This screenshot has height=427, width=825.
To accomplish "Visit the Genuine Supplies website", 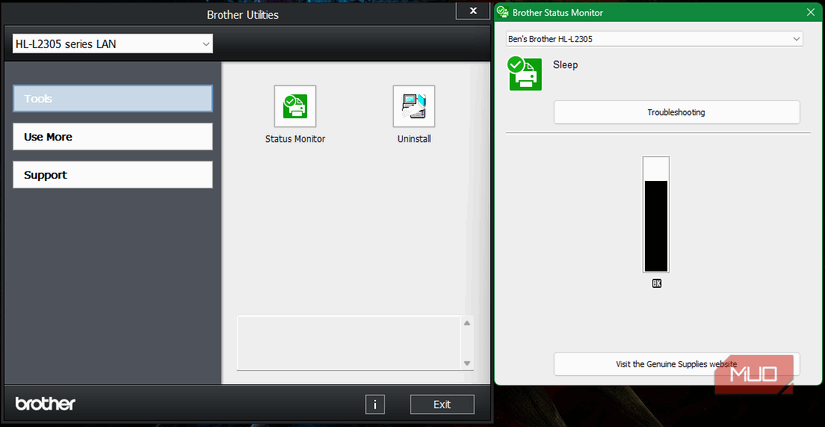I will 676,364.
